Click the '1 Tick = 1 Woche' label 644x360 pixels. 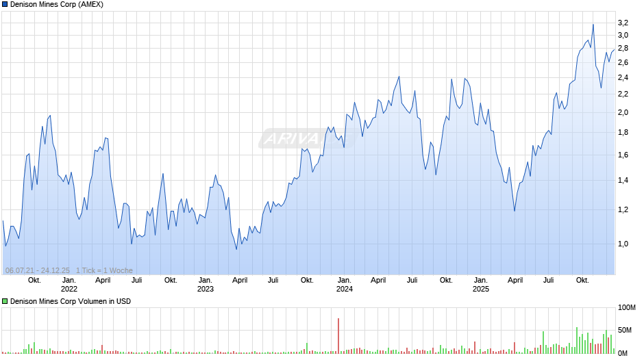tap(104, 270)
